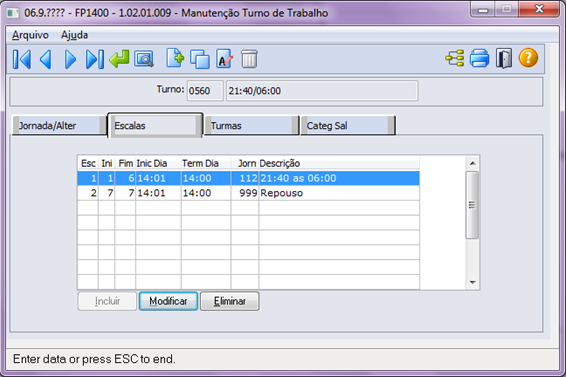Click the previous record arrow
The height and width of the screenshot is (377, 567).
coord(46,59)
